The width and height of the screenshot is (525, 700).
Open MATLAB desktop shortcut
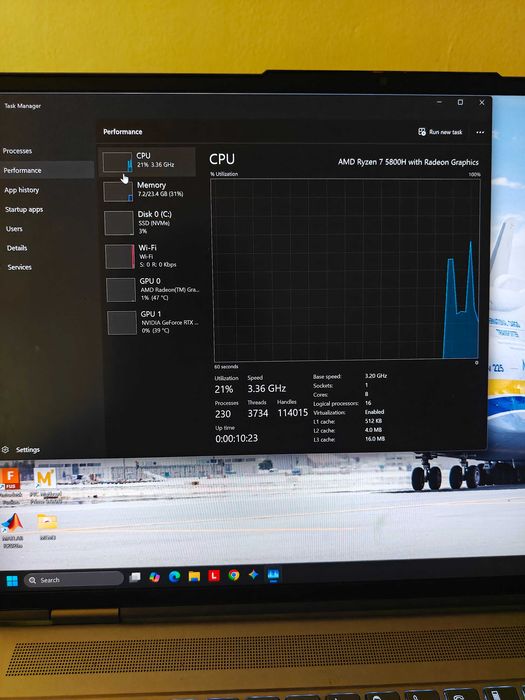pyautogui.click(x=12, y=529)
